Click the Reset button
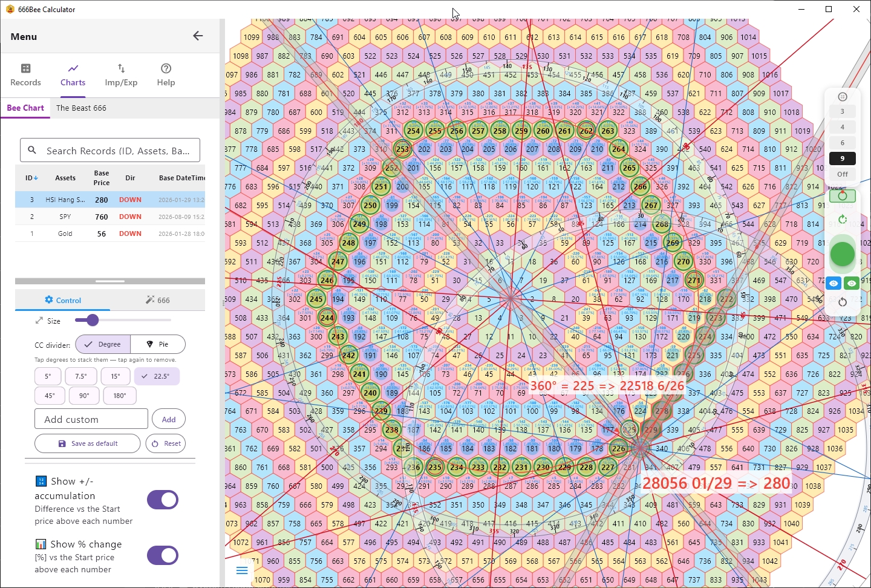This screenshot has height=588, width=871. tap(166, 443)
